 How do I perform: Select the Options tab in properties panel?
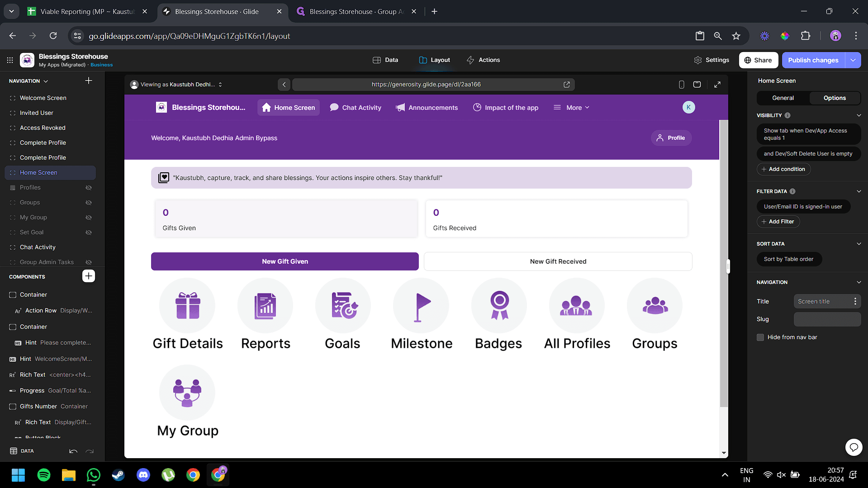click(835, 98)
